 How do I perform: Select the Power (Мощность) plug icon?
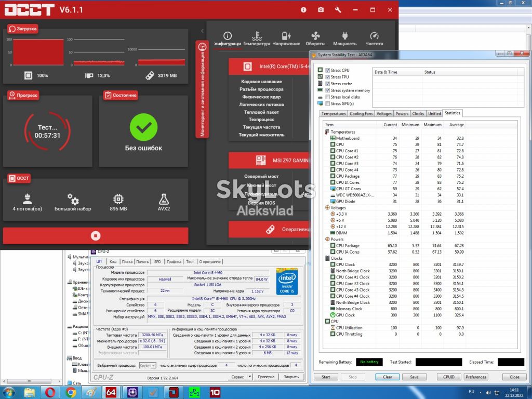pos(345,36)
